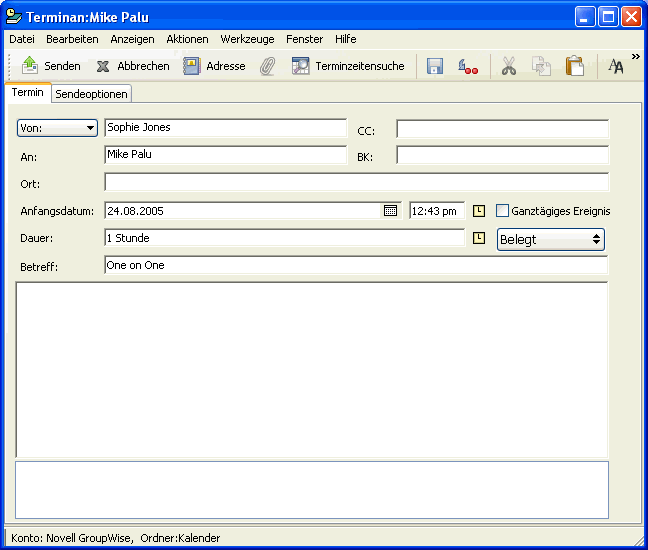648x550 pixels.
Task: Open Terminzeitensuche busy search icon
Action: tap(300, 66)
